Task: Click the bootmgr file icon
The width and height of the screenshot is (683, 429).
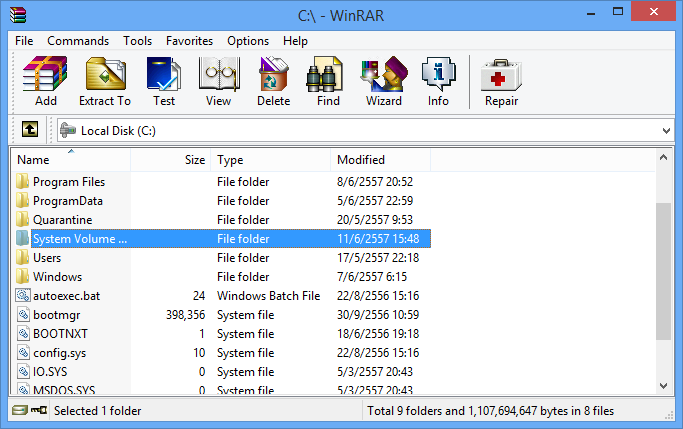Action: pos(23,314)
